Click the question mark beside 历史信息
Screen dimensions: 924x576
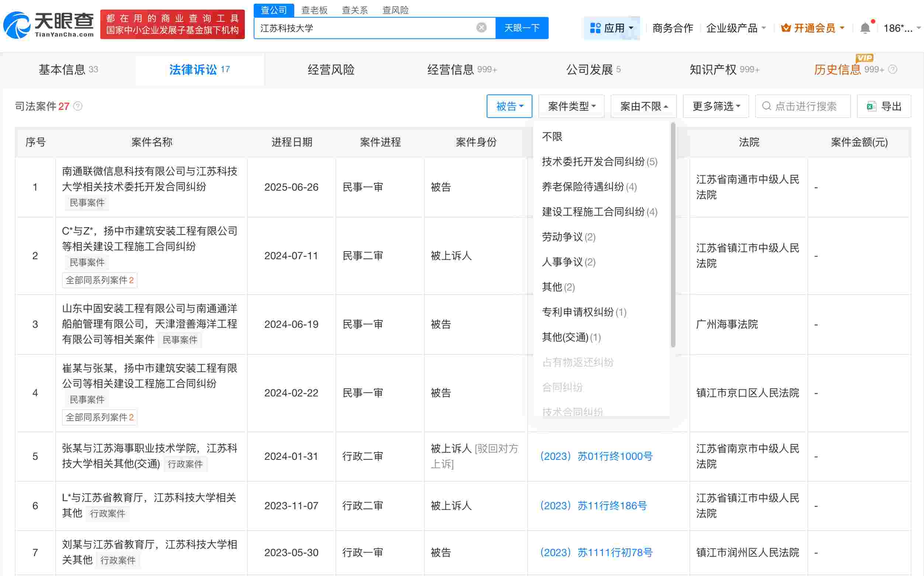point(893,70)
